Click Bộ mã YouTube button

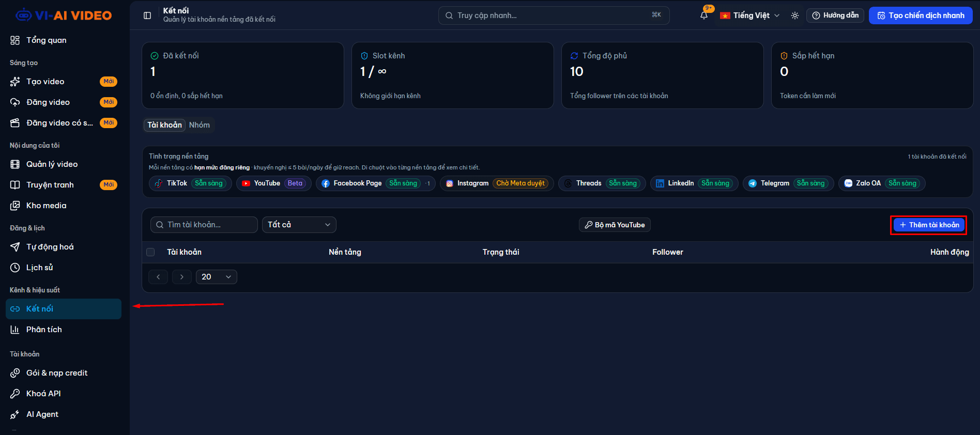tap(615, 225)
